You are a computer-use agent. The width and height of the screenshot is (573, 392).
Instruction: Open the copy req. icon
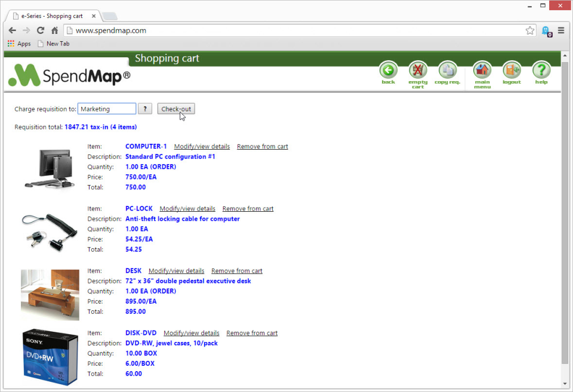pyautogui.click(x=447, y=70)
